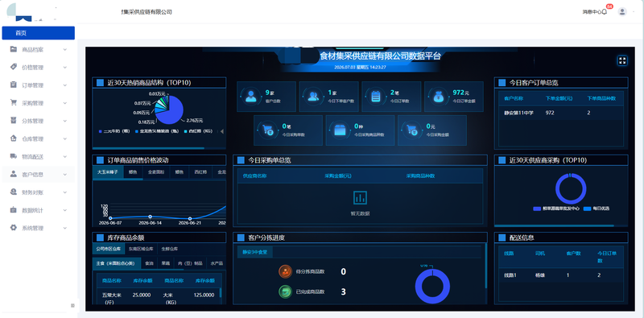Toggle the 二元牛奶 legend swatch

click(100, 131)
